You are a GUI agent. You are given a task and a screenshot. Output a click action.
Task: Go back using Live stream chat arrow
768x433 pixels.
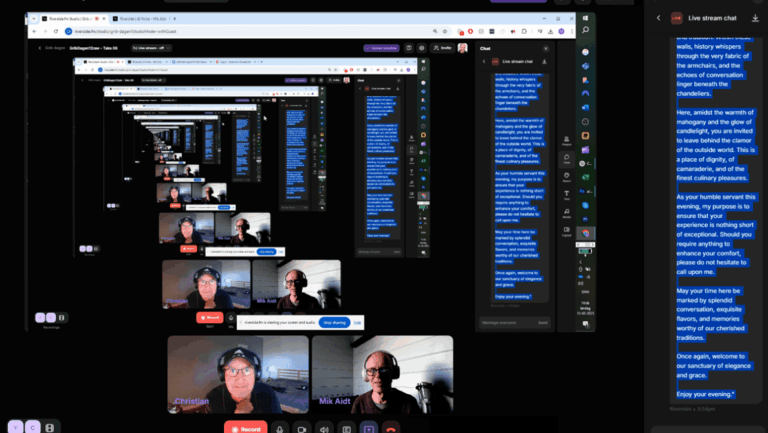click(x=658, y=17)
